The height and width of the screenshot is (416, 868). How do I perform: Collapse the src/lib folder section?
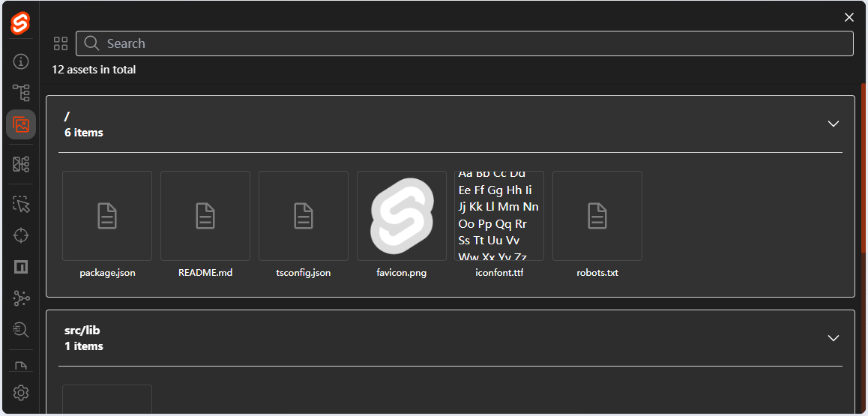[833, 337]
